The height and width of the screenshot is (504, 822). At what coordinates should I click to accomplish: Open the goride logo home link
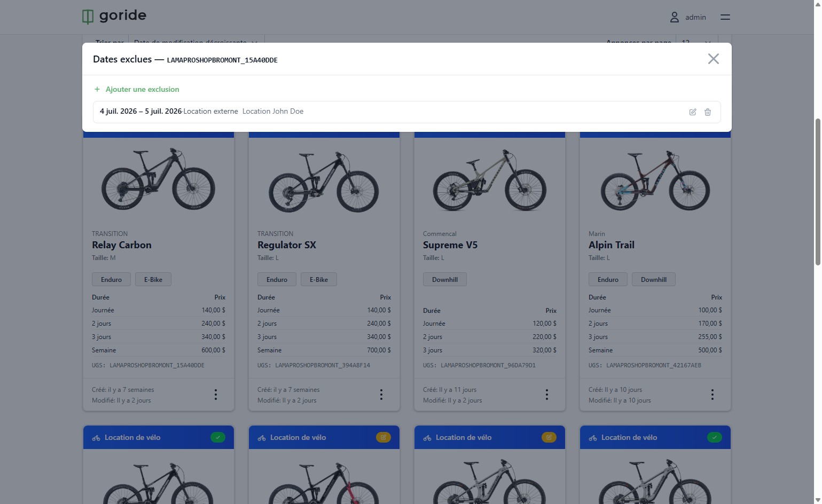114,17
